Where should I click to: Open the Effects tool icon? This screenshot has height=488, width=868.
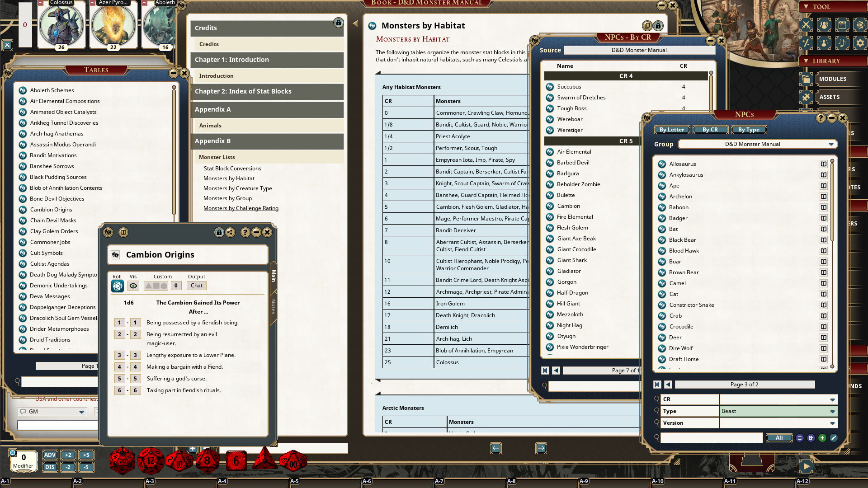click(x=824, y=43)
